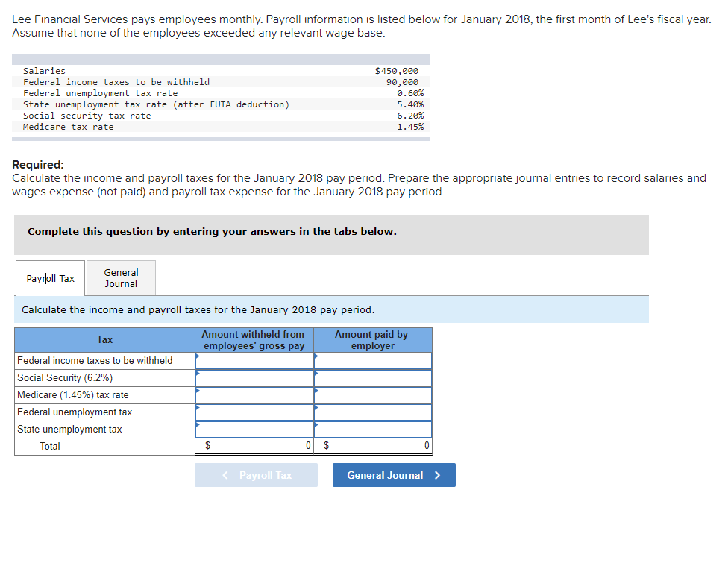Screen dimensions: 728x569
Task: Click the paid-by-employer Total cell
Action: pyautogui.click(x=373, y=446)
